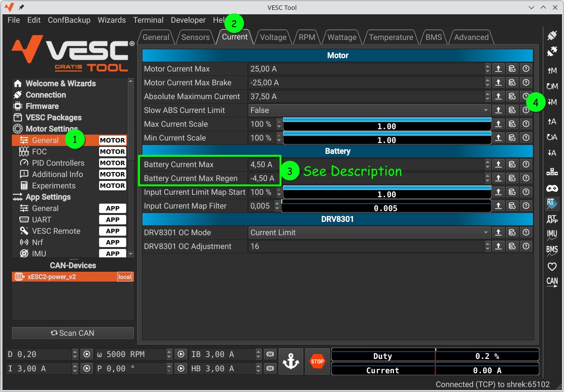
Task: Show help for Motor Current Max
Action: 526,69
